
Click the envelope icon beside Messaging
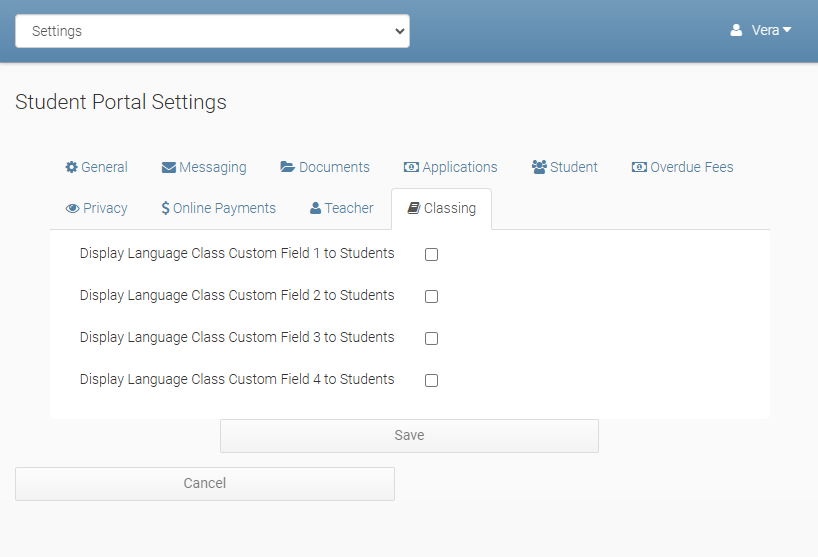click(x=169, y=167)
